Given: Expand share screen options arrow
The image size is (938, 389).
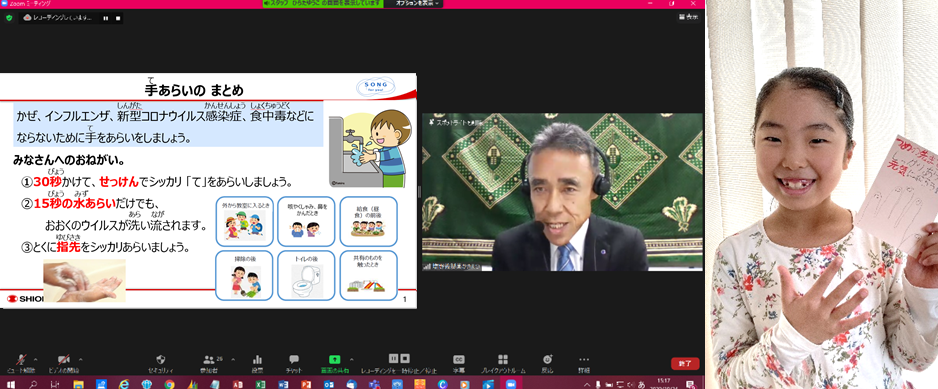Looking at the screenshot, I should [x=352, y=360].
